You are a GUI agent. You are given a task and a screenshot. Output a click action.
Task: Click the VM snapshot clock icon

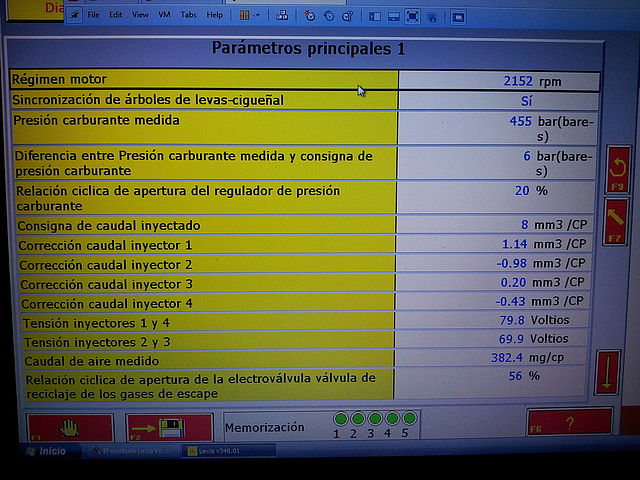(x=310, y=17)
